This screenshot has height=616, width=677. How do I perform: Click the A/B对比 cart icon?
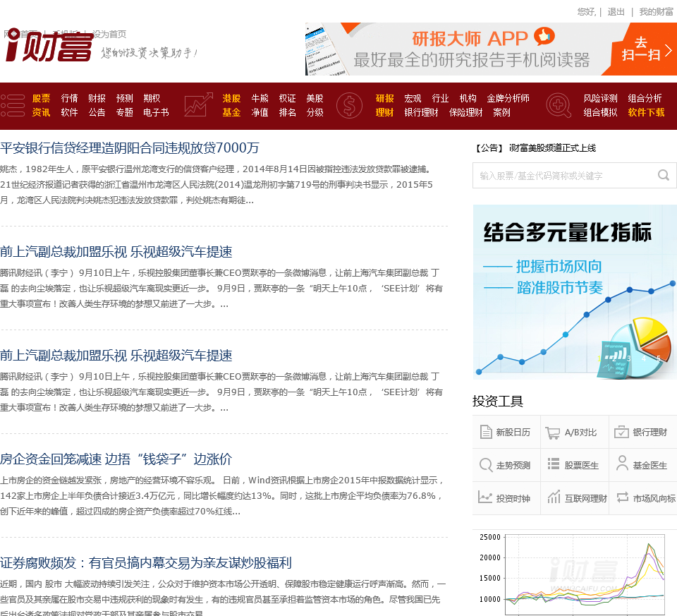click(x=552, y=433)
